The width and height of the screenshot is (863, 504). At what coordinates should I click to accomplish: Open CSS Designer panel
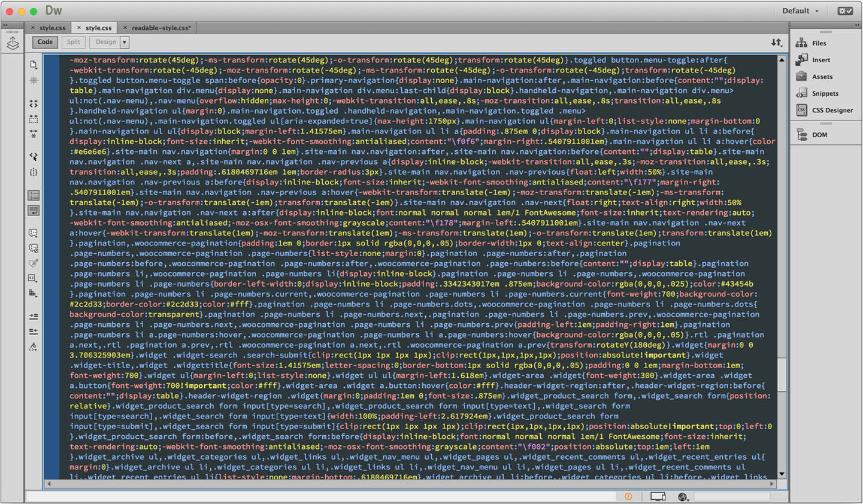click(x=825, y=110)
